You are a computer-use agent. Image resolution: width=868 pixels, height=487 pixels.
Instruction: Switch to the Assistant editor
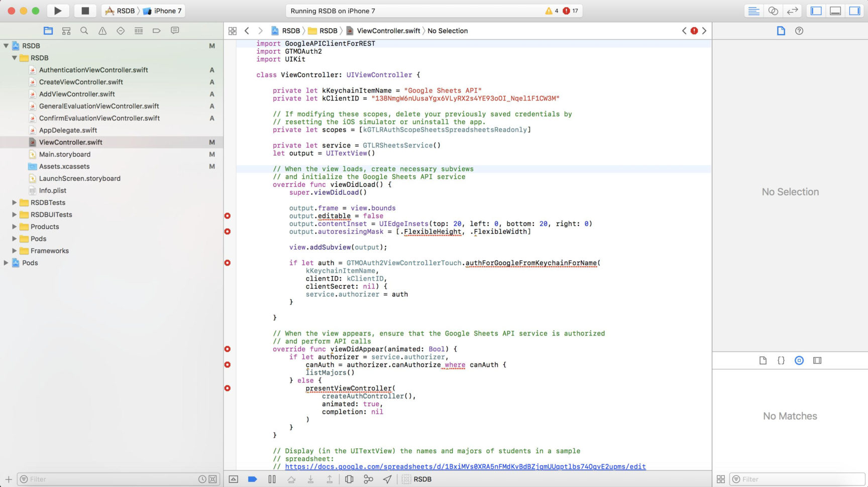click(773, 11)
